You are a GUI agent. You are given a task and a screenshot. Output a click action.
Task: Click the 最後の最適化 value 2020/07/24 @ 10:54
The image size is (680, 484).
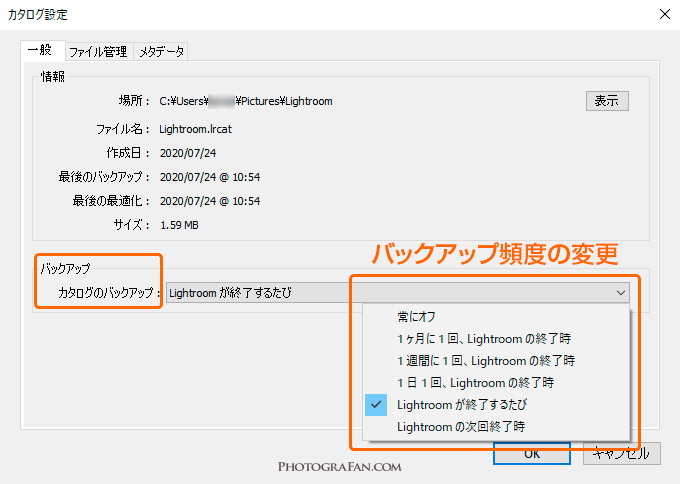(210, 201)
